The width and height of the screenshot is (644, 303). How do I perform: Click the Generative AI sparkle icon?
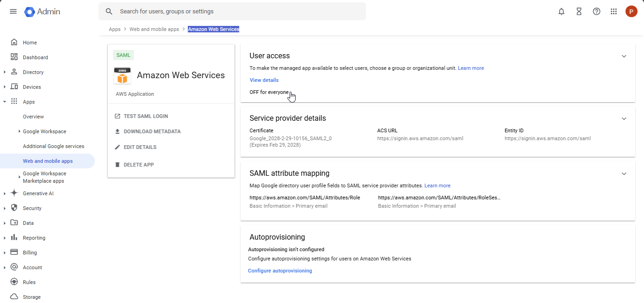click(x=14, y=193)
